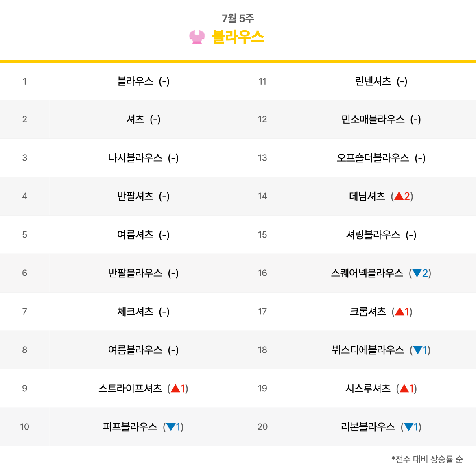This screenshot has height=476, width=476.
Task: Open the 체크셔츠 keyword at rank 7
Action: tap(135, 312)
